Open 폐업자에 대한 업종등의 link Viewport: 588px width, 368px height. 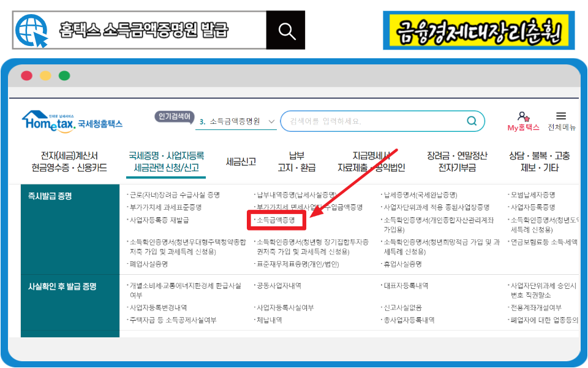544,320
